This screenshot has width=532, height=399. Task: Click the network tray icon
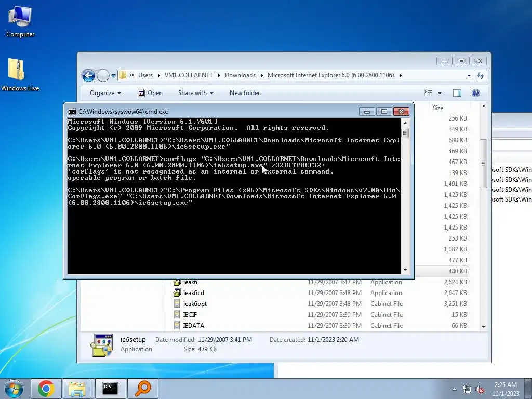point(467,390)
